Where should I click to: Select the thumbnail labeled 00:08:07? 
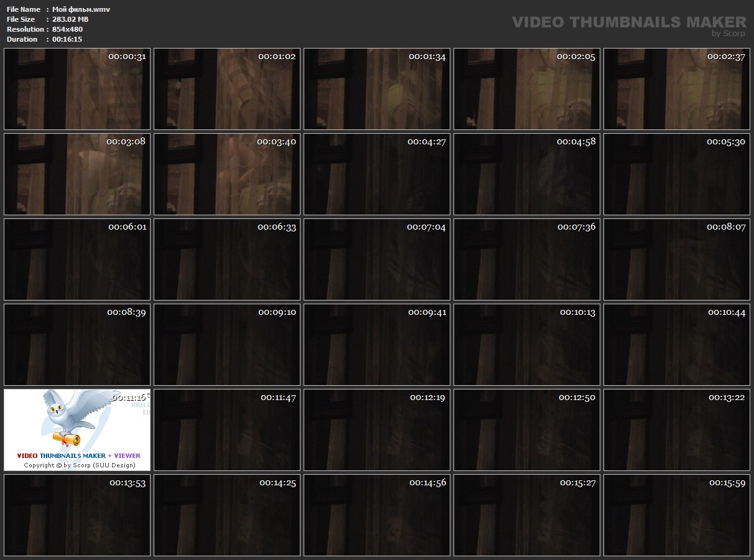click(x=677, y=259)
